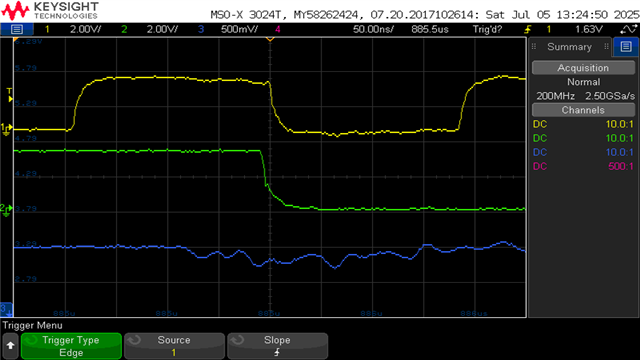
Task: Select the channel 3 ground reference marker
Action: click(6, 309)
